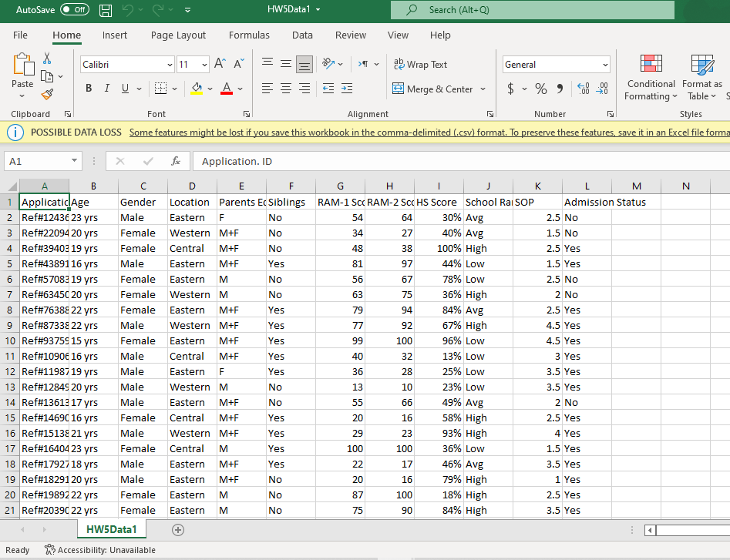Click the Save icon in title bar
730x560 pixels.
[x=106, y=10]
